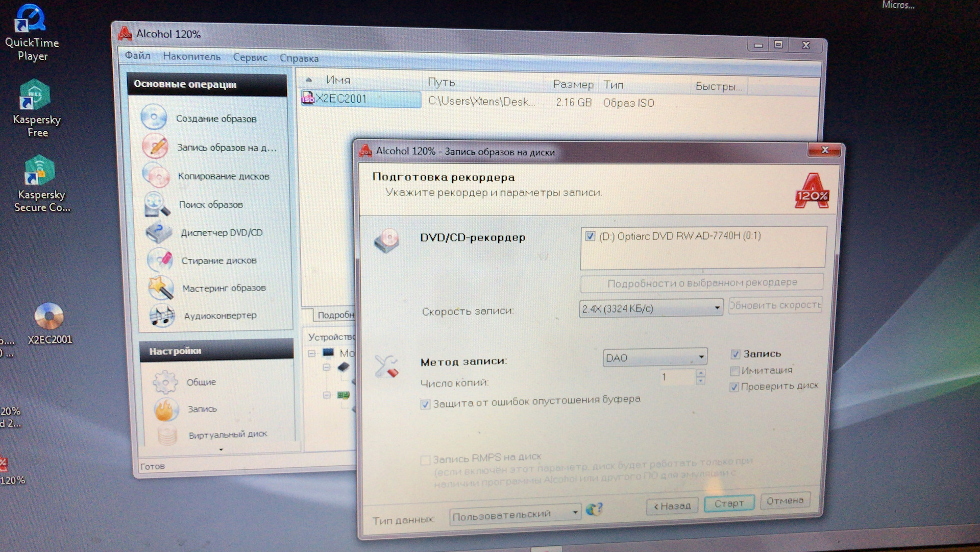
Task: Click the DVD/CD-рекордер drive icon in dialog
Action: point(387,241)
